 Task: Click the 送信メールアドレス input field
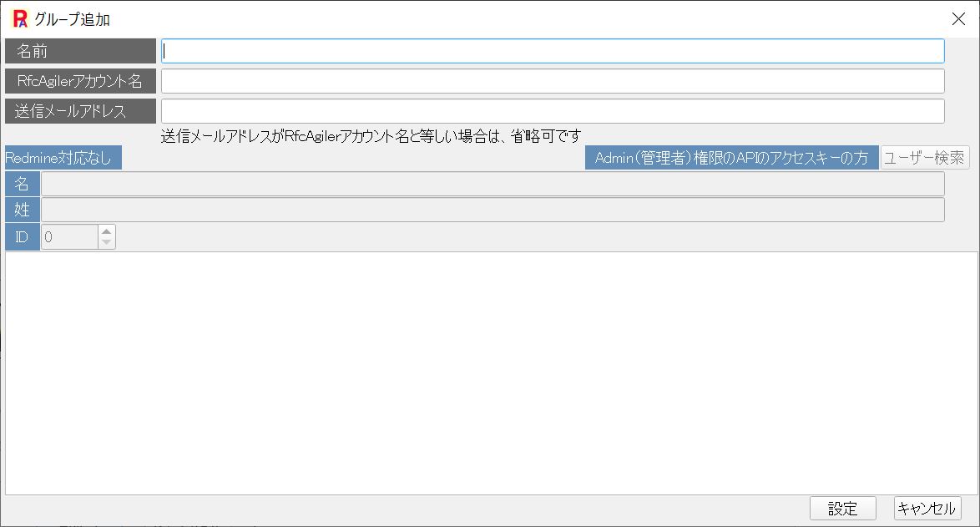pyautogui.click(x=553, y=111)
